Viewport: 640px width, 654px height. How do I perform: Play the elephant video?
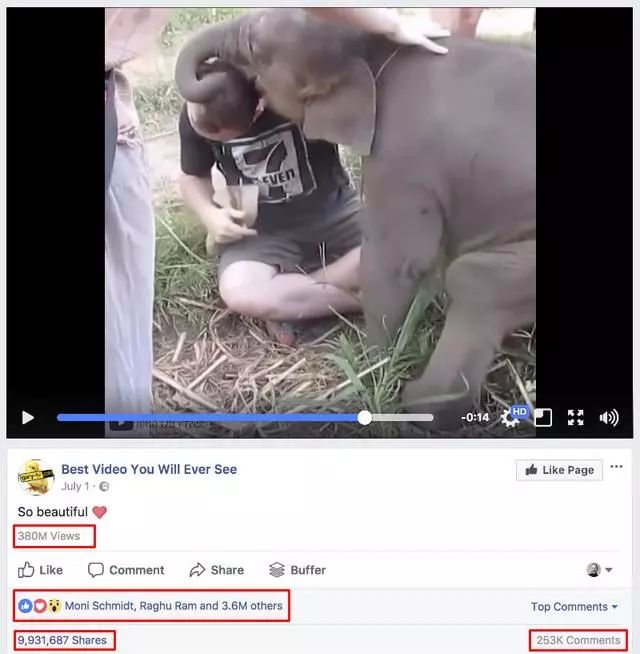coord(28,418)
